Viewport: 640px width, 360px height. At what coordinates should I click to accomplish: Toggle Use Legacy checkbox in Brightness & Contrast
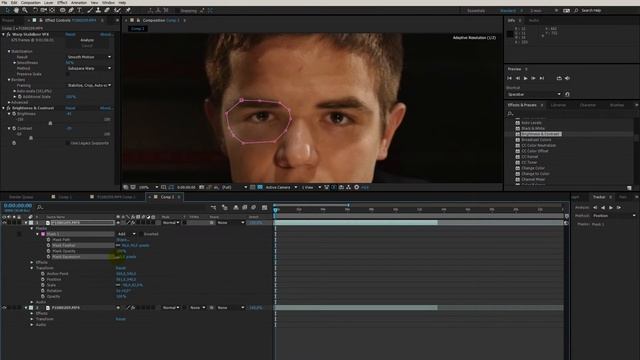pos(67,143)
